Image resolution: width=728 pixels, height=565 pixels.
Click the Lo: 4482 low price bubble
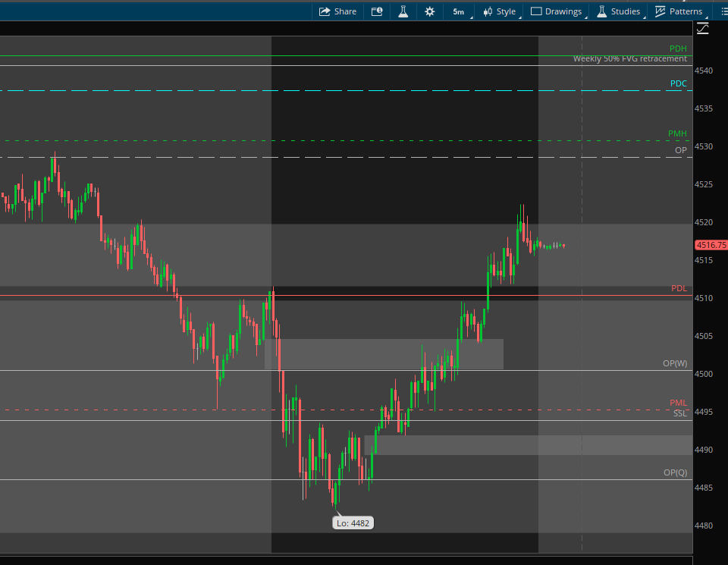click(353, 523)
